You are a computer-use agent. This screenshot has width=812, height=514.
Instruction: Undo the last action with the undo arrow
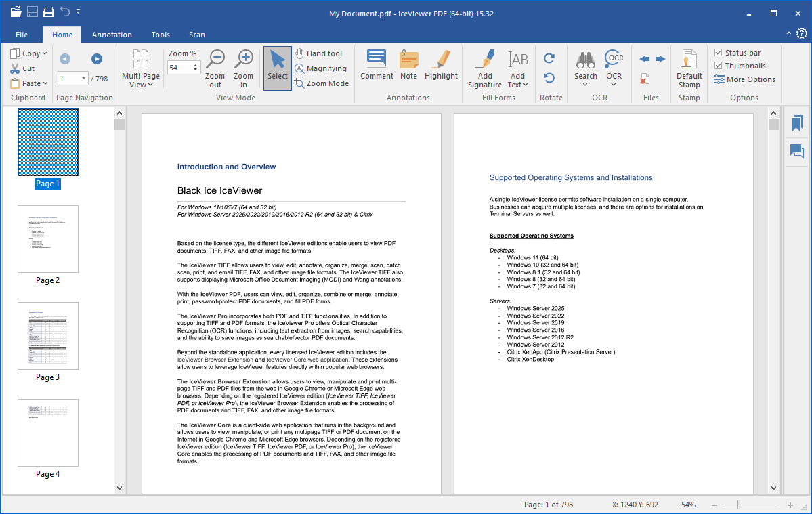click(65, 12)
